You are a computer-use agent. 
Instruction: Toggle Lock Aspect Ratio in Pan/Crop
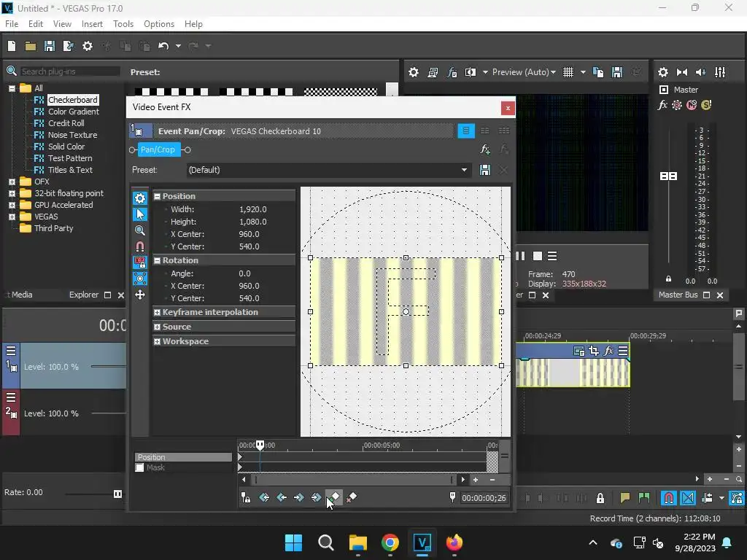(x=139, y=262)
